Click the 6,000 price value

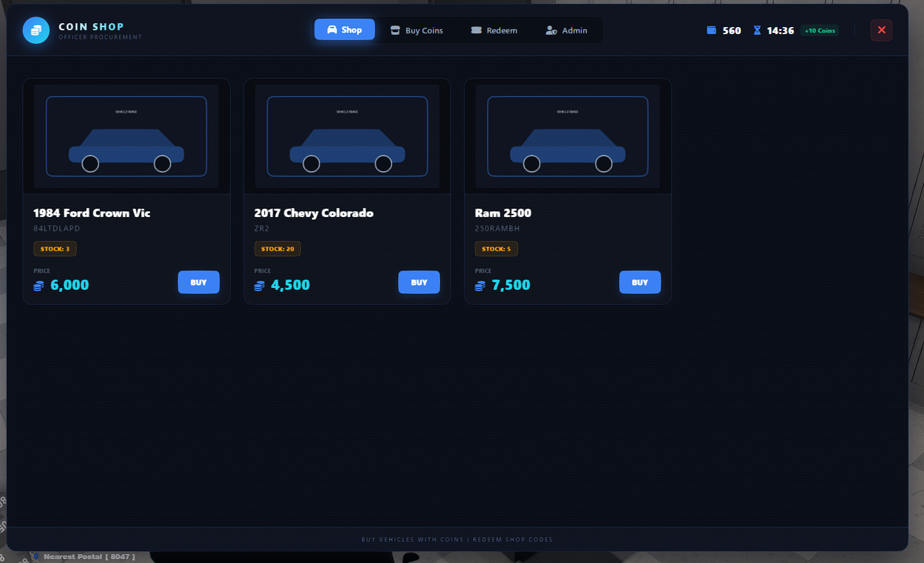(70, 285)
